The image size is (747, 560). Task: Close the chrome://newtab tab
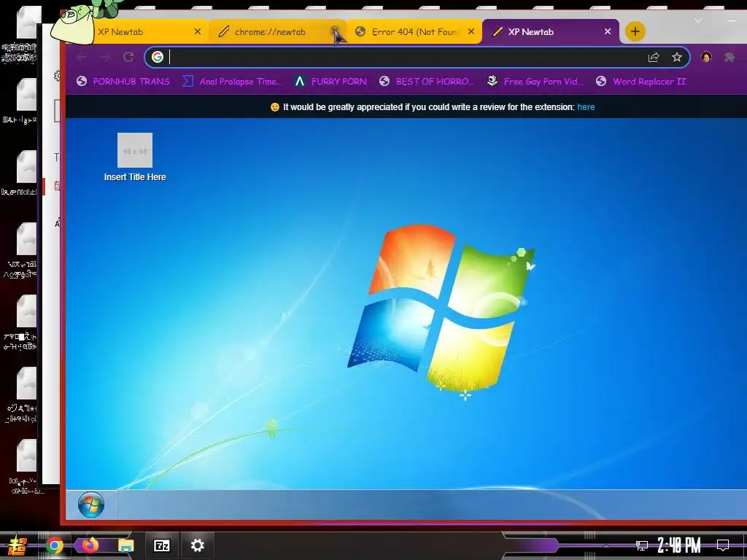(x=336, y=31)
